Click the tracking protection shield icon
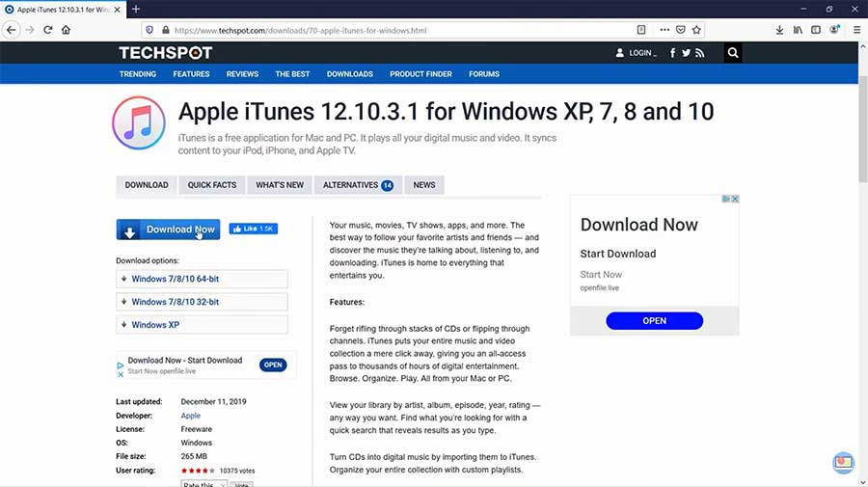Screen dimensions: 868x487 (149, 30)
